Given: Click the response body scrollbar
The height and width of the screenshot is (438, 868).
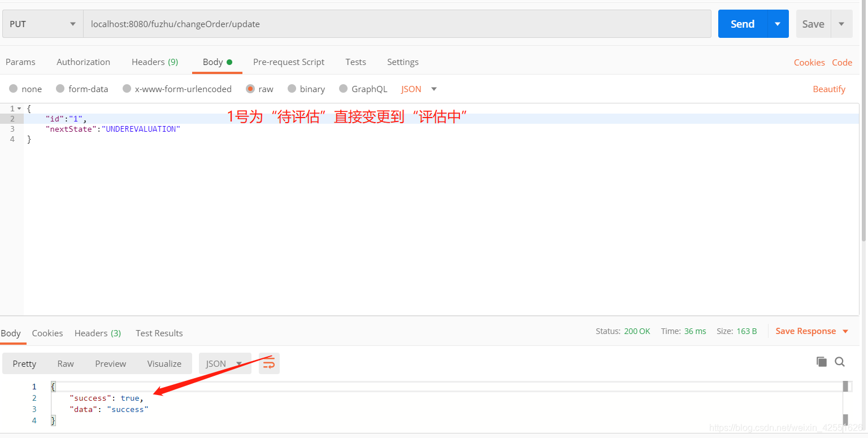Looking at the screenshot, I should 845,403.
